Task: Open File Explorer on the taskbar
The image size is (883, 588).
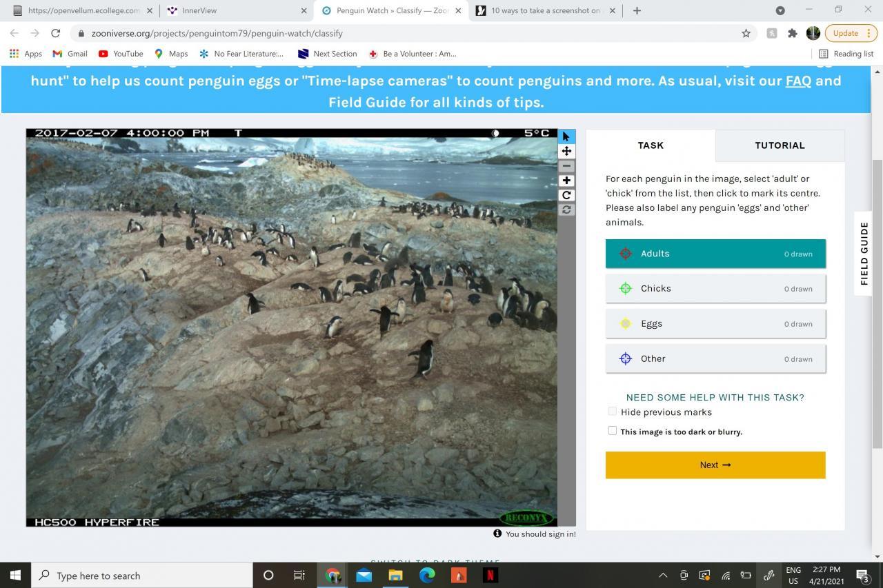Action: (395, 575)
